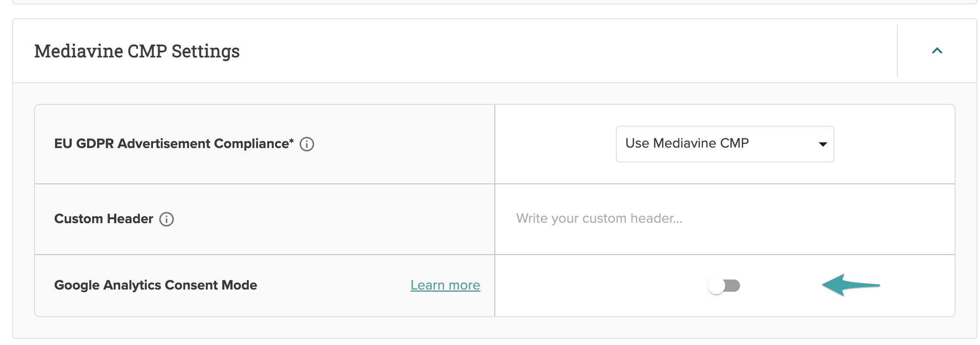The height and width of the screenshot is (345, 980).
Task: Click the Google Analytics Consent Mode label
Action: coord(156,285)
